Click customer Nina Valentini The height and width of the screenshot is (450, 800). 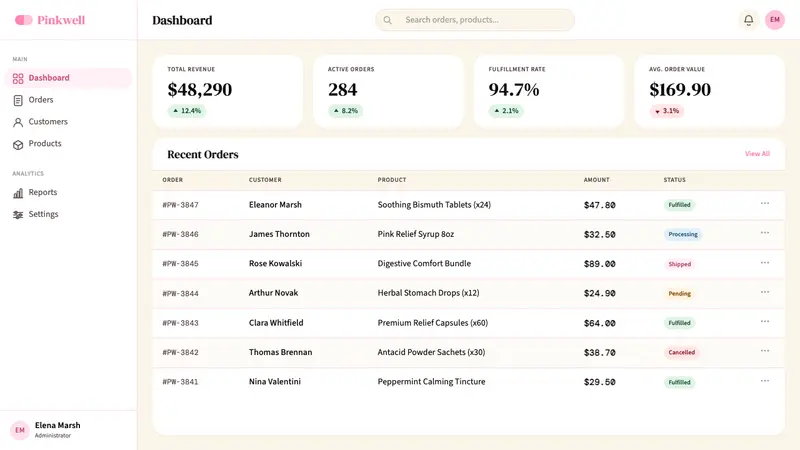click(274, 382)
